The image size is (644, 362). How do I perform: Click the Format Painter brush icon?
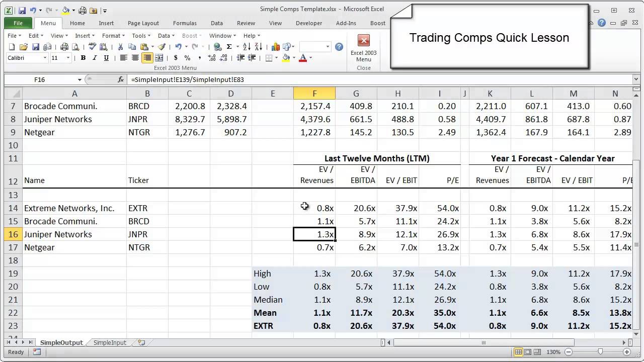coord(161,47)
